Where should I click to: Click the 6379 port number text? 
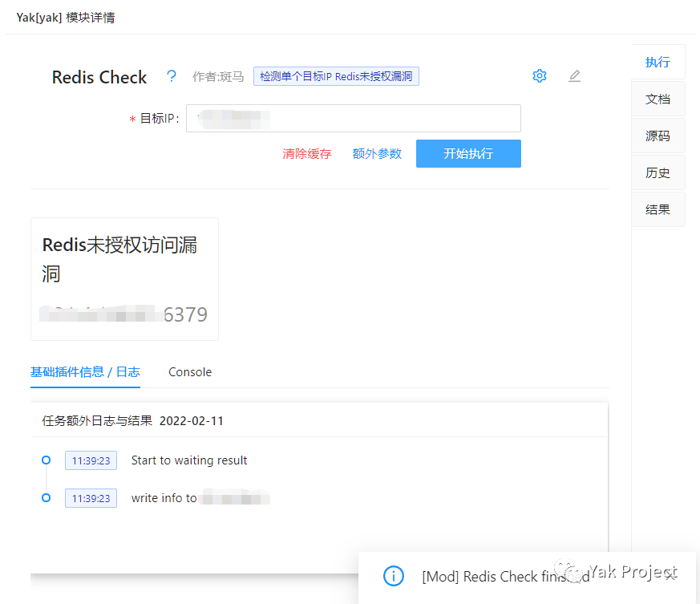[185, 314]
